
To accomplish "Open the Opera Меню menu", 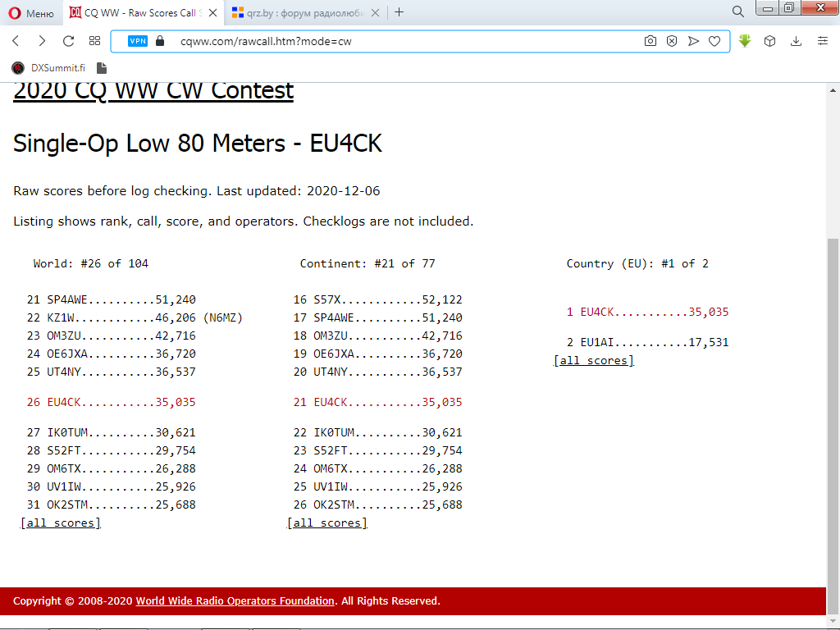I will click(x=33, y=12).
